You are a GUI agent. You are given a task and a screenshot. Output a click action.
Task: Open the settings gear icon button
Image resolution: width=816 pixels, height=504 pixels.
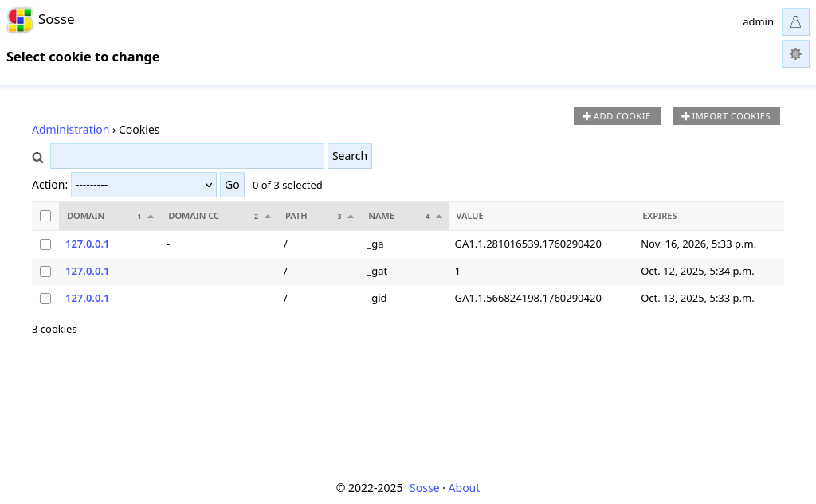pos(795,53)
